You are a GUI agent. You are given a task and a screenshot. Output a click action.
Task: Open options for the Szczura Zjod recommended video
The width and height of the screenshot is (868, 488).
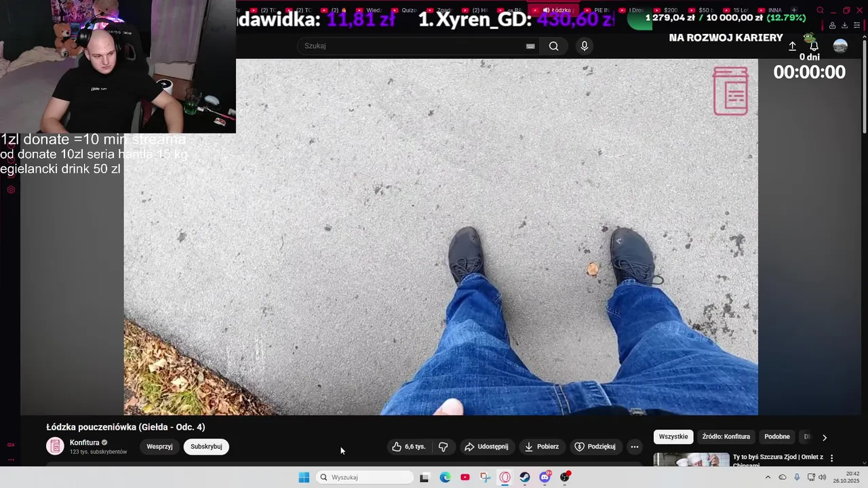click(832, 458)
